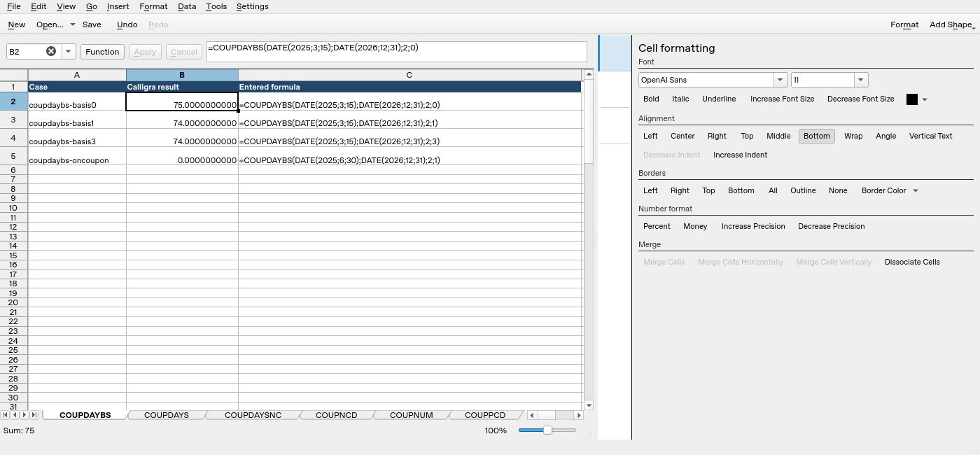Select cell containing coupdaybs-oncoupon
Viewport: 980px width, 455px height.
[x=77, y=156]
